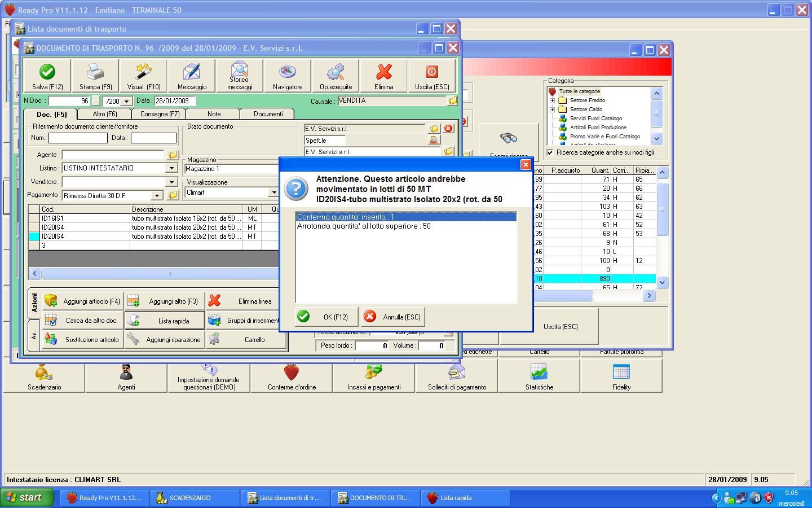Click the Stampa (F9) printer icon
Screen dimensions: 812x508
tap(95, 72)
